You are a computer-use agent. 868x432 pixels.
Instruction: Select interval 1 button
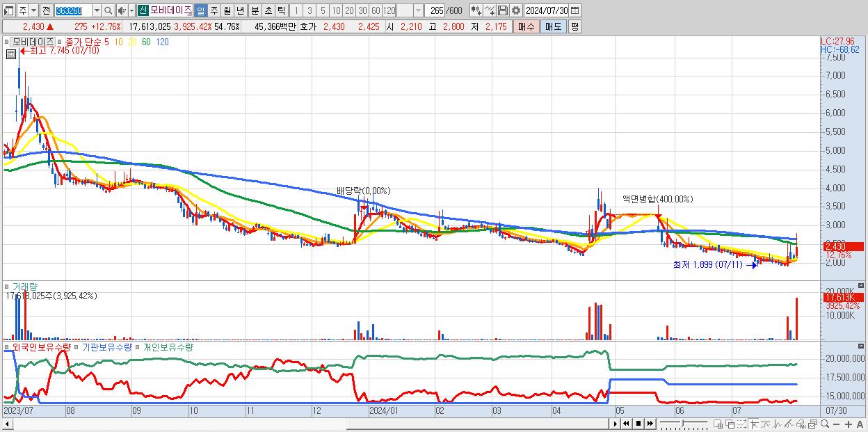296,10
